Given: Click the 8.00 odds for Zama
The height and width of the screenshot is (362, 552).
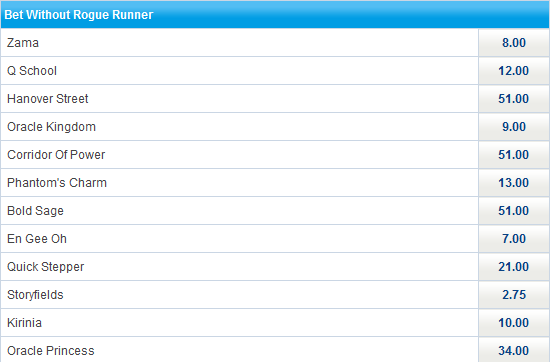Looking at the screenshot, I should point(514,43).
